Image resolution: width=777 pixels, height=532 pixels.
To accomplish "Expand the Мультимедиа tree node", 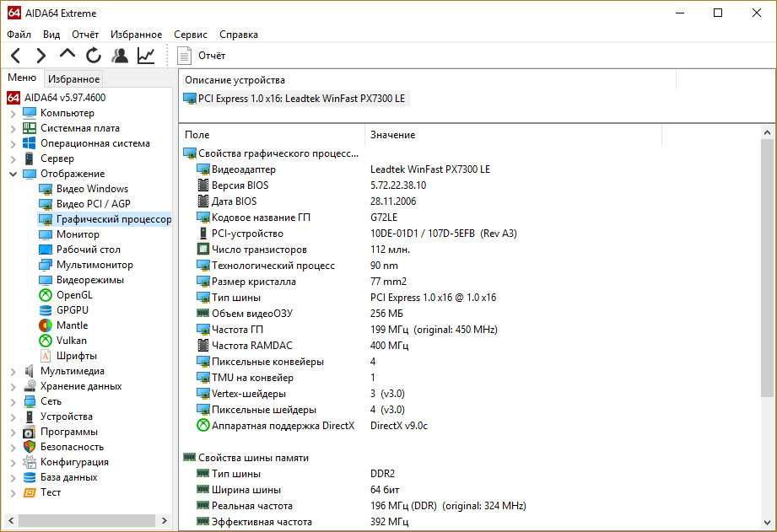I will pyautogui.click(x=13, y=372).
